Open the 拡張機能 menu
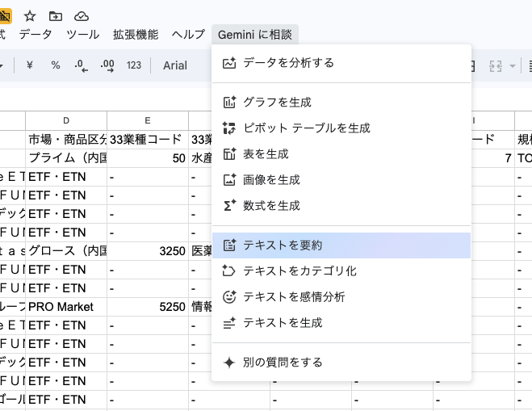The height and width of the screenshot is (411, 532). pos(136,34)
